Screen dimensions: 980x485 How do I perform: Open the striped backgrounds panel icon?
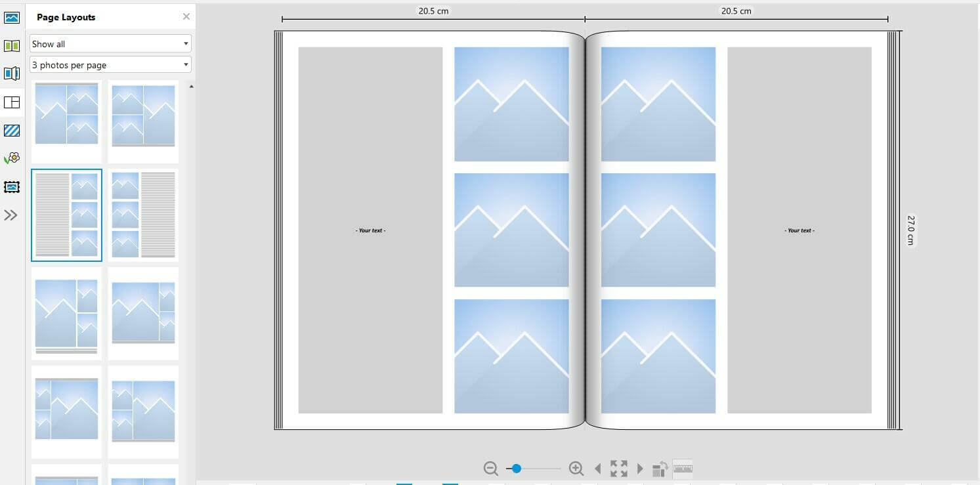pos(12,130)
